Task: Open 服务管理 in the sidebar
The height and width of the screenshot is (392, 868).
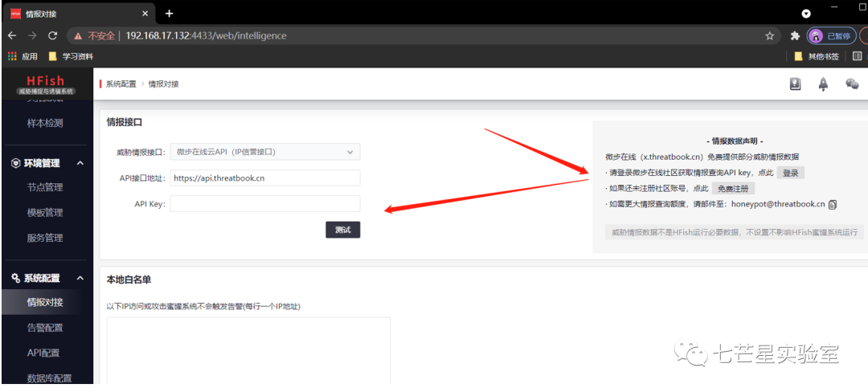Action: [45, 239]
